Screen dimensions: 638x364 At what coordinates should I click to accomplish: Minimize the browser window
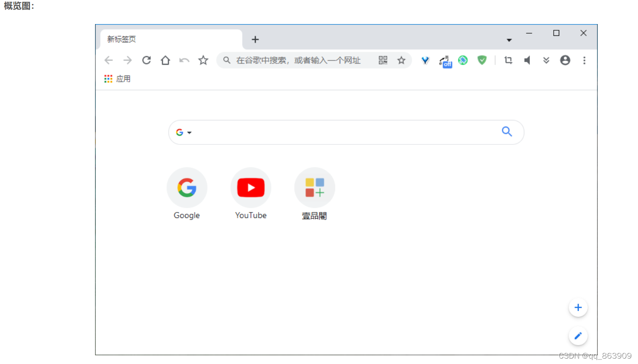(x=529, y=33)
